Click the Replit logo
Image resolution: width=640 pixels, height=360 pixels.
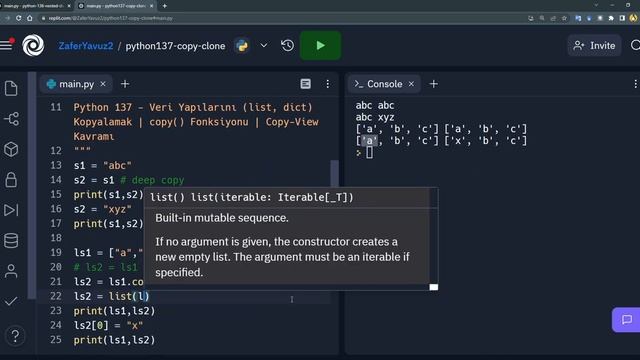tap(33, 45)
